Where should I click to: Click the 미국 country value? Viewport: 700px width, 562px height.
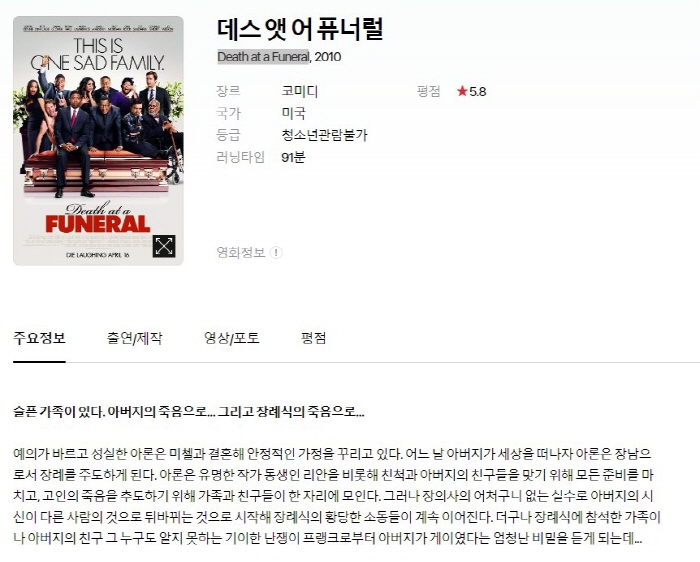[293, 113]
